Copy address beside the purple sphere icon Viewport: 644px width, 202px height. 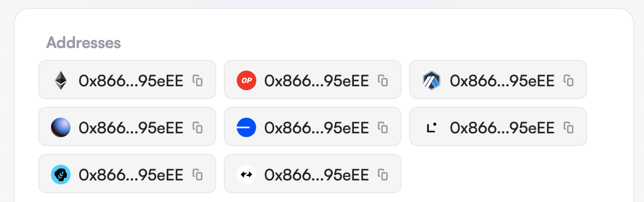pos(198,127)
